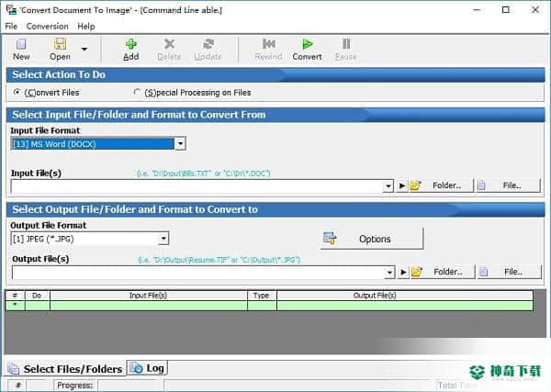Viewport: 551px width, 392px height.
Task: Click the Pause toolbar icon
Action: [346, 50]
